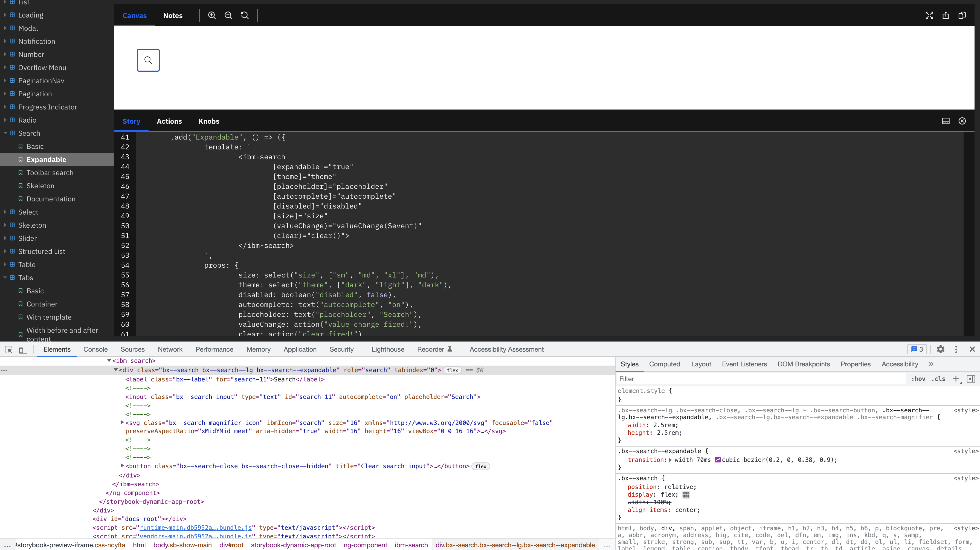Reset the canvas zoom level

(x=245, y=15)
